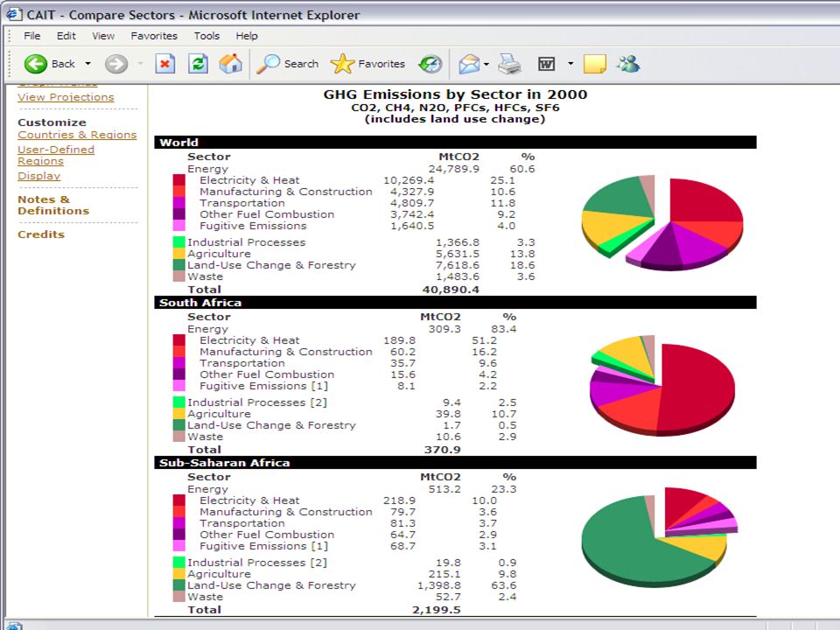Viewport: 840px width, 630px height.
Task: Click the South Africa Agriculture yellow swatch
Action: tap(178, 414)
